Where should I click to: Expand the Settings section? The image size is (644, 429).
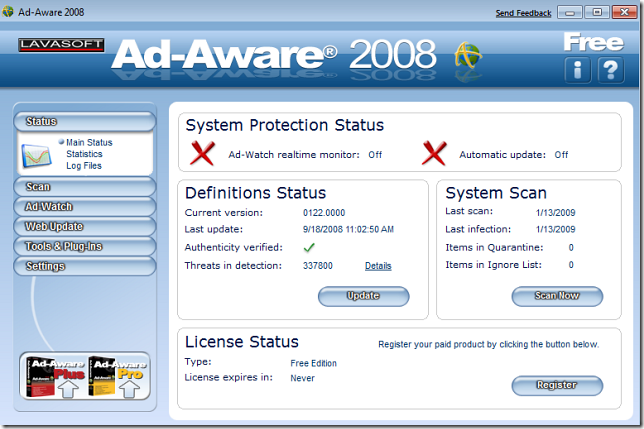[x=84, y=267]
